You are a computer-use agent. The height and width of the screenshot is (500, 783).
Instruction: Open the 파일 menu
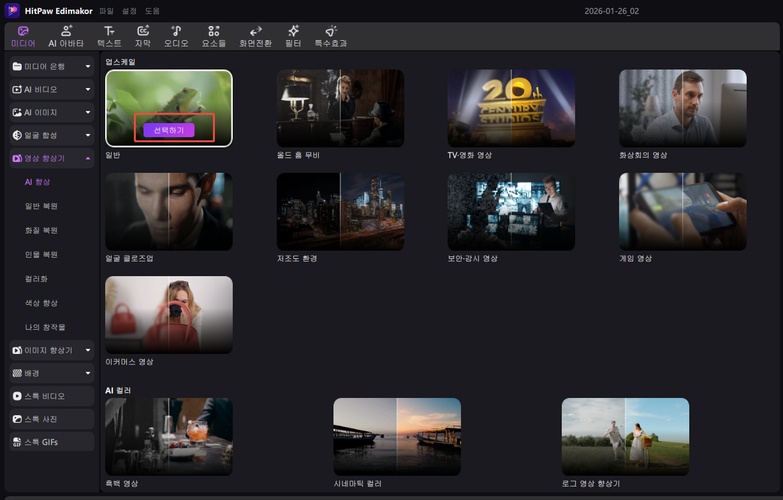click(106, 10)
